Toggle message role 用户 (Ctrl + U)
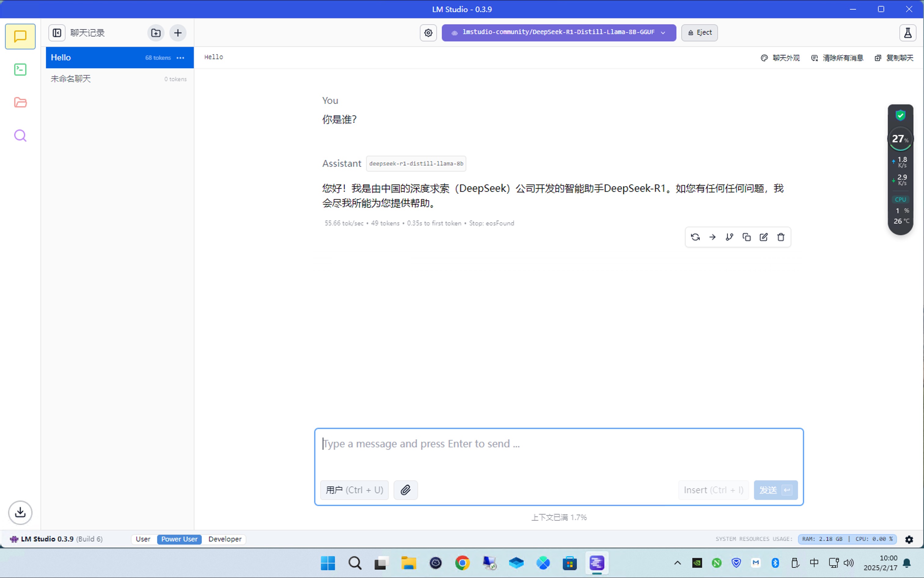Viewport: 924px width, 578px height. click(x=354, y=490)
